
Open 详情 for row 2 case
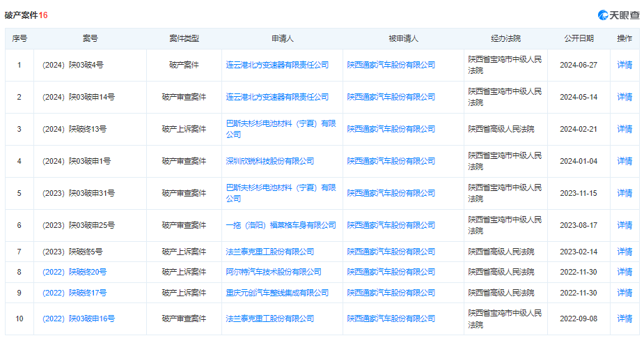point(625,97)
